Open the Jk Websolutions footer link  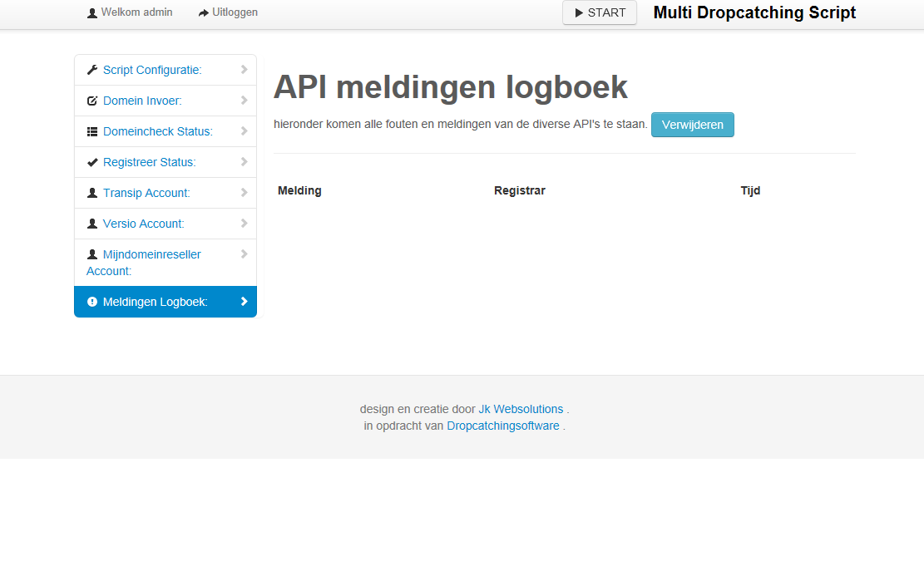point(521,409)
